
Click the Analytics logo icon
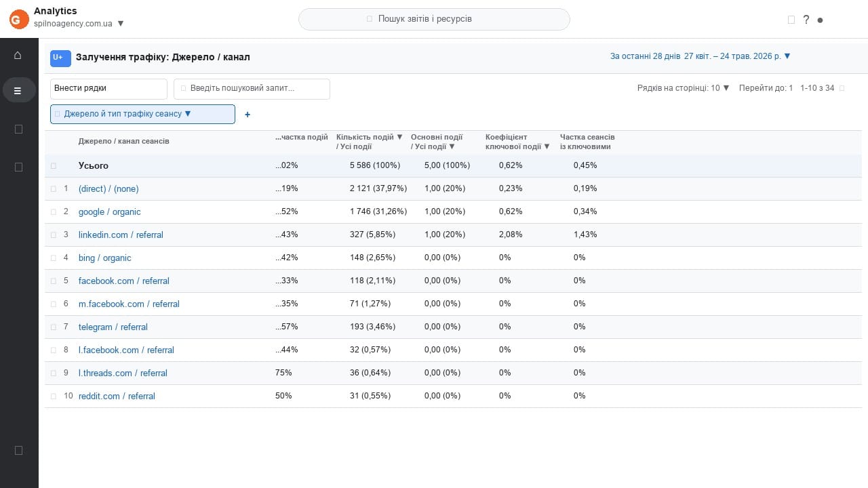19,20
